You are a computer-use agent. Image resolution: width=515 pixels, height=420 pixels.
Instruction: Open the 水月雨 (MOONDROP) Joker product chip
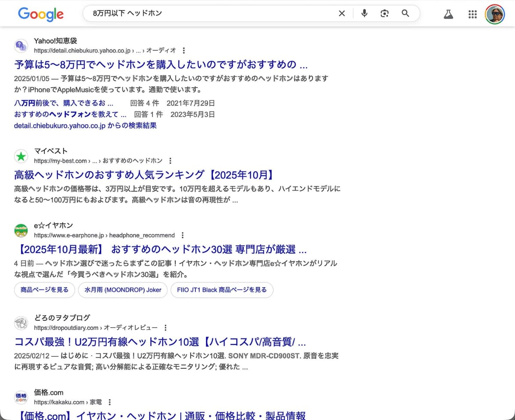(x=123, y=290)
